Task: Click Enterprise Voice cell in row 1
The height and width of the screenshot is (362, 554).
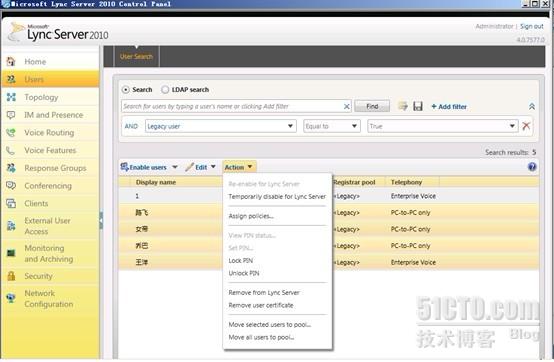Action: (x=413, y=196)
